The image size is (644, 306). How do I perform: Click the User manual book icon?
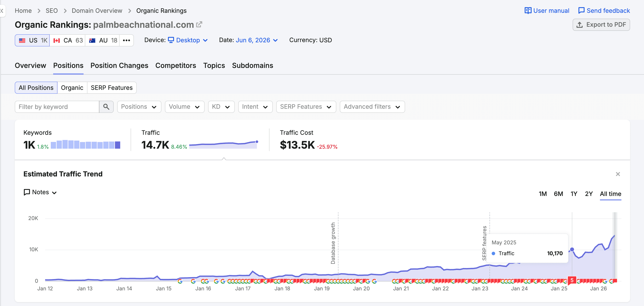(528, 10)
